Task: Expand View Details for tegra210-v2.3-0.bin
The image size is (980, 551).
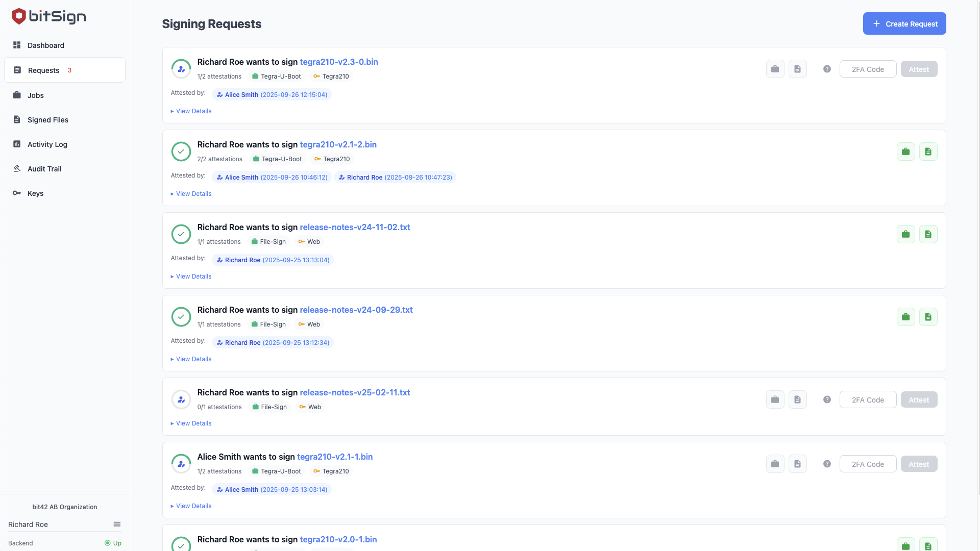Action: click(x=190, y=111)
